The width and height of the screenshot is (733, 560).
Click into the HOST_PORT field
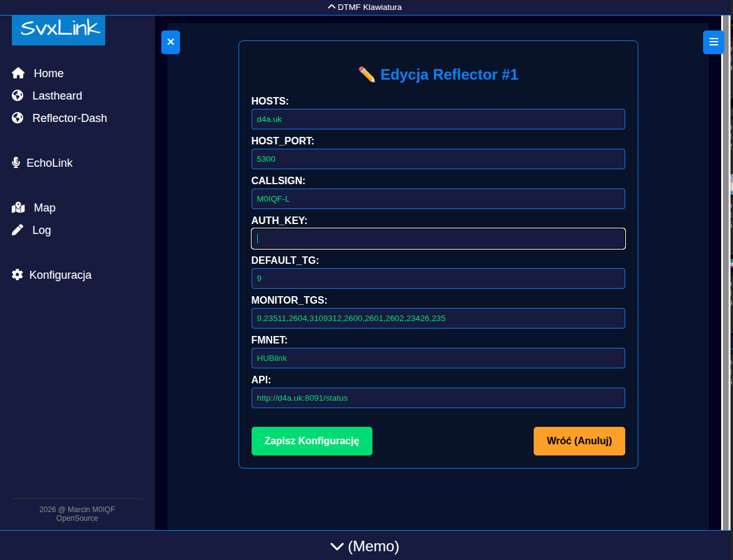click(x=438, y=159)
